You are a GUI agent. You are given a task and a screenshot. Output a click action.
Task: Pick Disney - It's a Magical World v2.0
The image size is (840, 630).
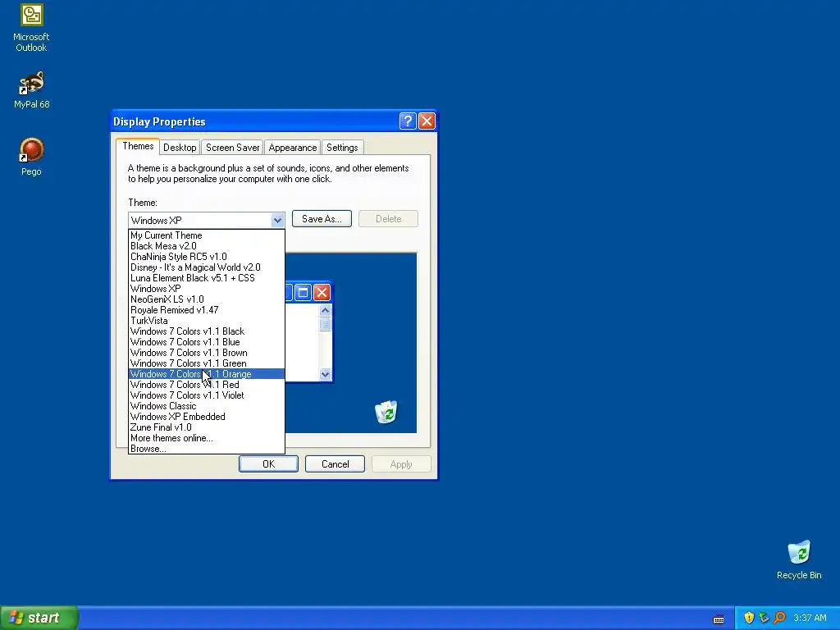tap(207, 267)
